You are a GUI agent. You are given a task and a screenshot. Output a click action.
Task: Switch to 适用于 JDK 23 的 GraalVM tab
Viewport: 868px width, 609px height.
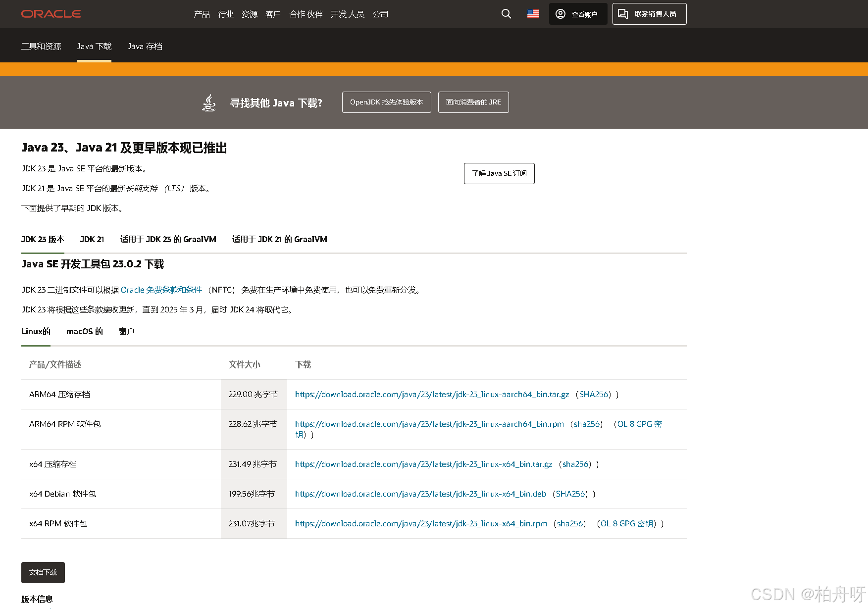(x=168, y=239)
